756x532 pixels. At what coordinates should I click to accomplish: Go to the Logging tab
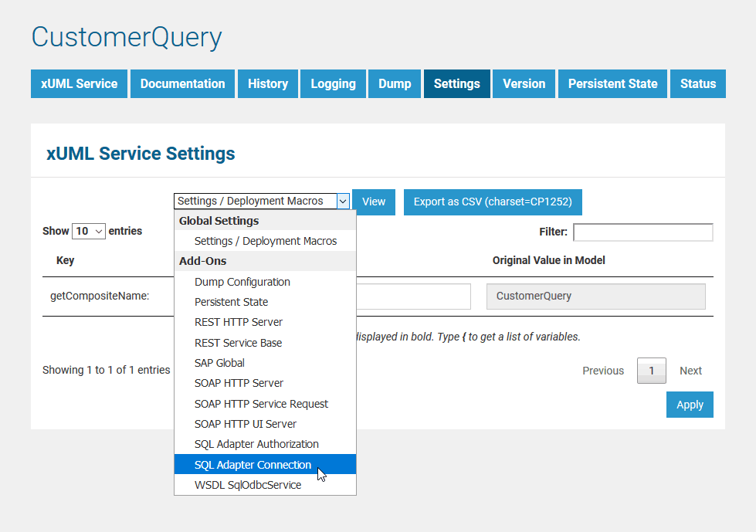click(x=333, y=84)
